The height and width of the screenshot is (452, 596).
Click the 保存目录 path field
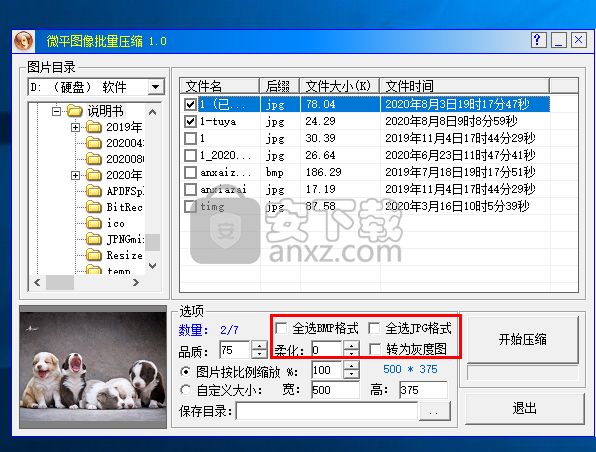click(327, 411)
